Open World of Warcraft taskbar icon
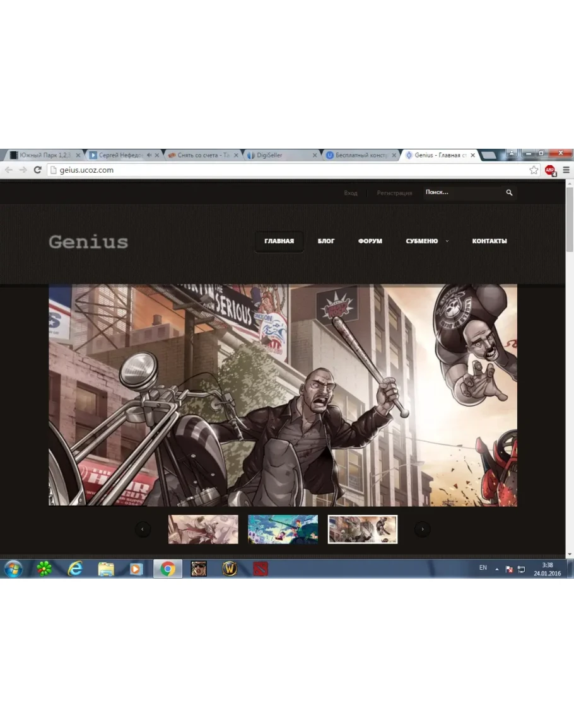The image size is (574, 728). (x=230, y=569)
